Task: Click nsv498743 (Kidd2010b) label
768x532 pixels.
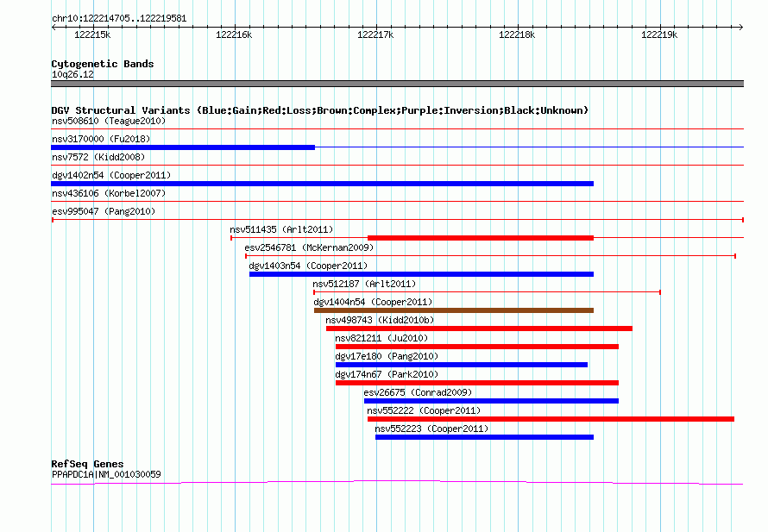Action: [x=380, y=320]
